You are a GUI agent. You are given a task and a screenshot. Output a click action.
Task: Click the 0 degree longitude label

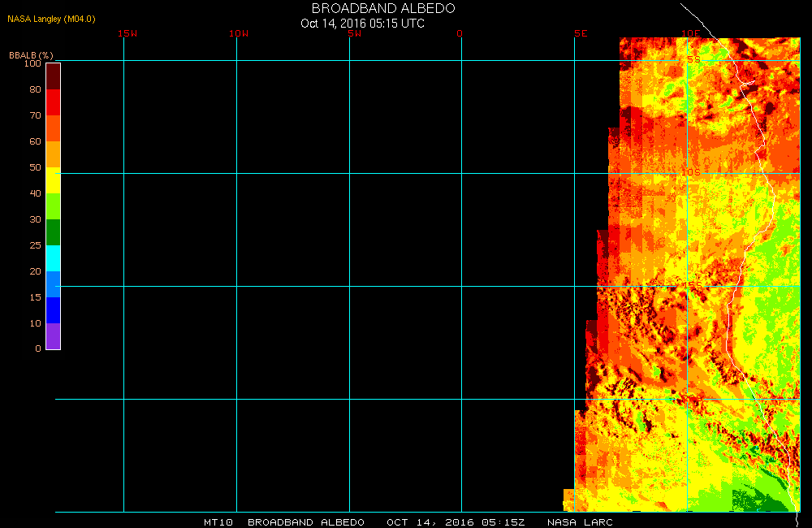coord(460,33)
